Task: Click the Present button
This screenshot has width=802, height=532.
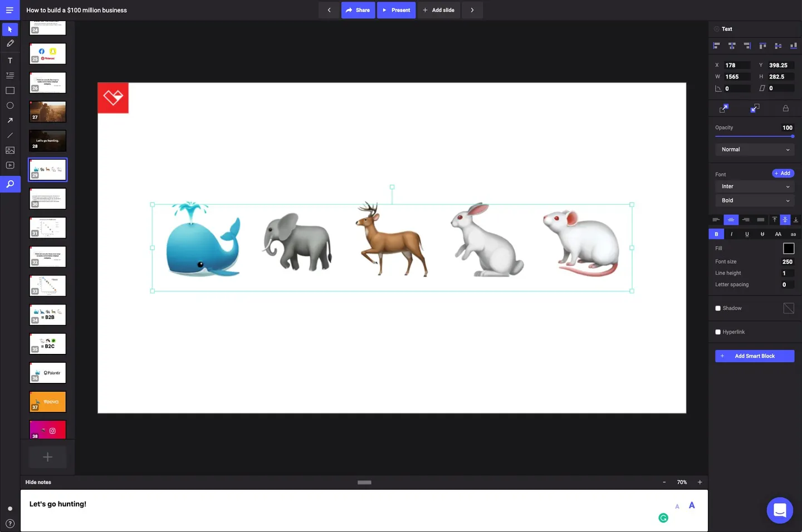Action: tap(396, 10)
